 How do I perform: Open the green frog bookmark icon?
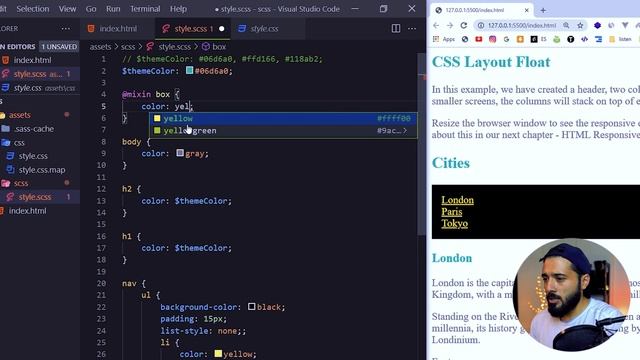click(557, 39)
